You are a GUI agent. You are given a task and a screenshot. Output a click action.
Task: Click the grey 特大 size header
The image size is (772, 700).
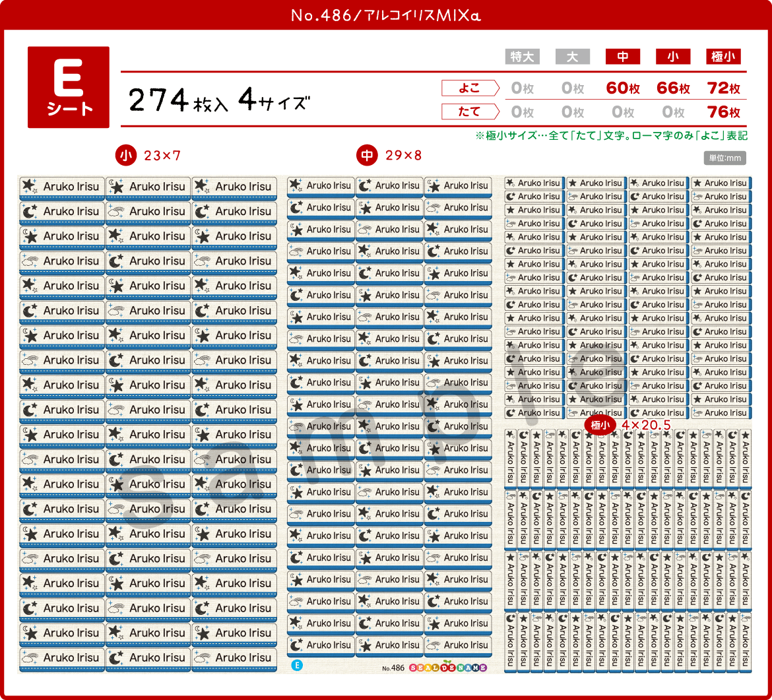tap(523, 57)
